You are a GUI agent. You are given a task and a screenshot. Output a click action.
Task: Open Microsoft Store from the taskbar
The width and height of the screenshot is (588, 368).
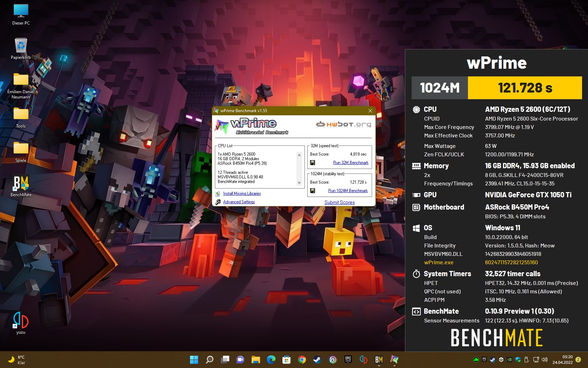[287, 360]
